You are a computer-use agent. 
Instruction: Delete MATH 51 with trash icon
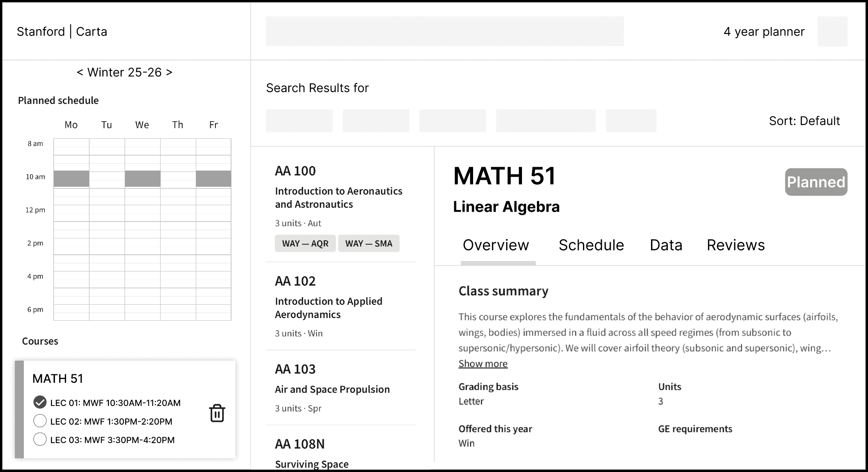(217, 413)
